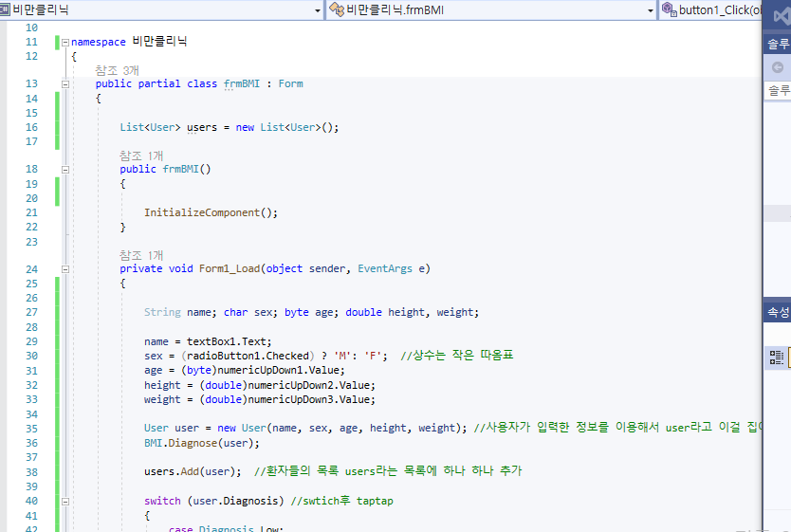Click the namespace keyword on line 11
This screenshot has width=791, height=532.
pos(99,42)
